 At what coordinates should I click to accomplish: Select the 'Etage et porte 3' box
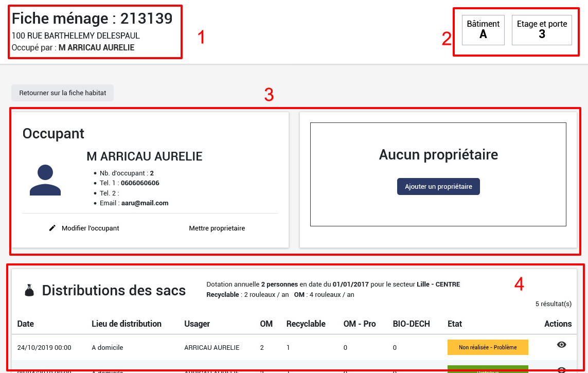coord(542,29)
